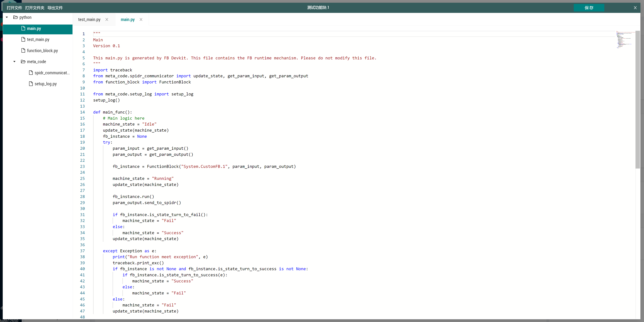Save the file with 保存 button

pos(589,8)
